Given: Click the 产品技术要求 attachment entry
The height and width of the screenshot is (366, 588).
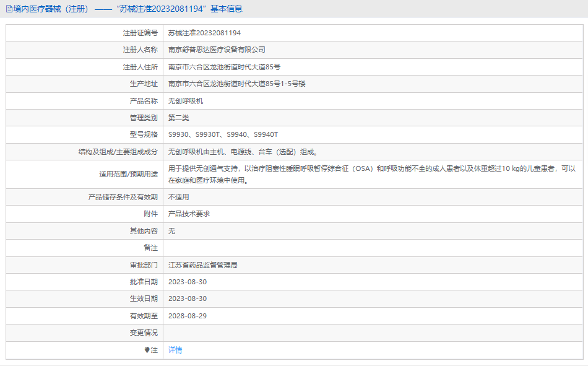Looking at the screenshot, I should pos(189,214).
